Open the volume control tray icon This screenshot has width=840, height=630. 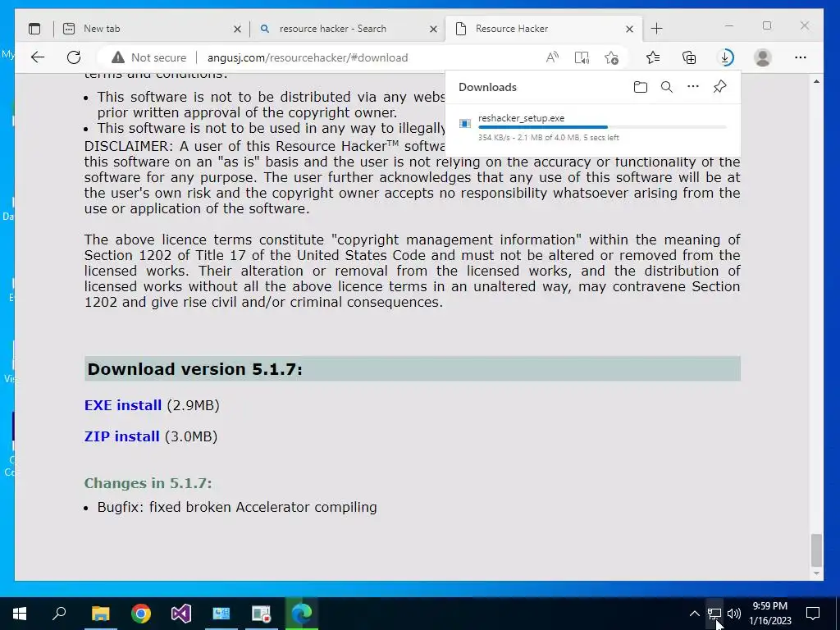click(x=734, y=614)
